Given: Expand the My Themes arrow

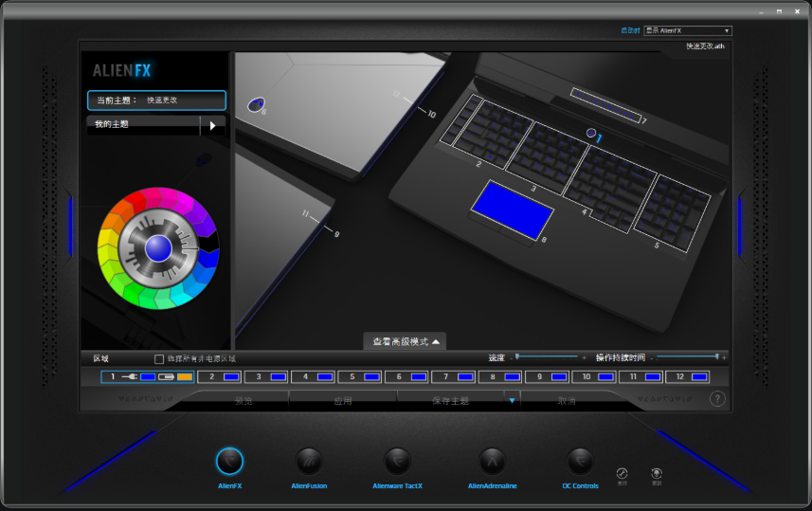Looking at the screenshot, I should 212,125.
